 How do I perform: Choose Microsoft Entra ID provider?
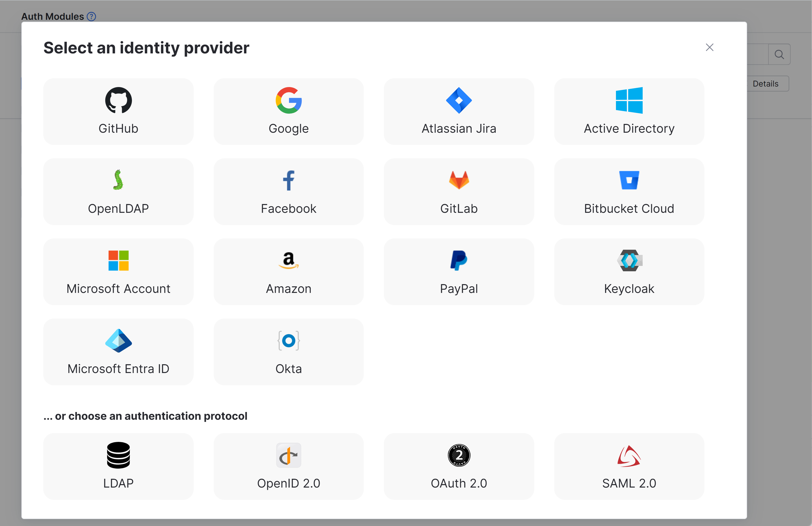coord(118,352)
